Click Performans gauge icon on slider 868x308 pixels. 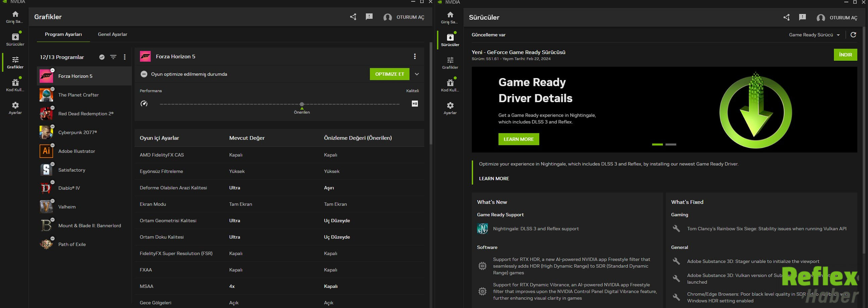(144, 104)
